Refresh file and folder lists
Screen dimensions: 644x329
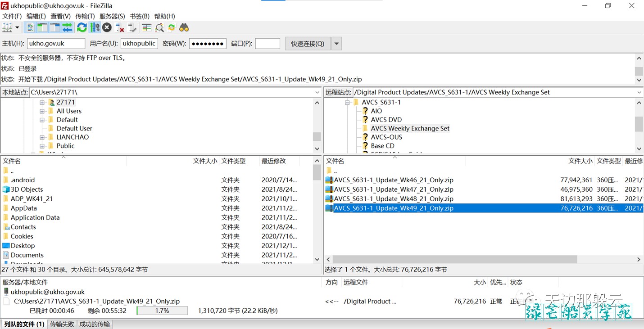(82, 27)
